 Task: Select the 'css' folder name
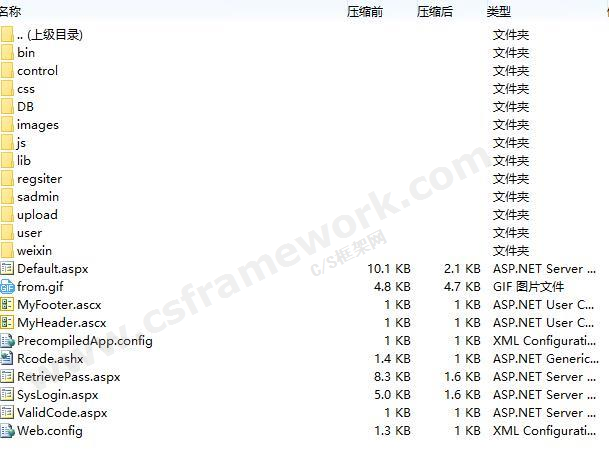[x=26, y=89]
